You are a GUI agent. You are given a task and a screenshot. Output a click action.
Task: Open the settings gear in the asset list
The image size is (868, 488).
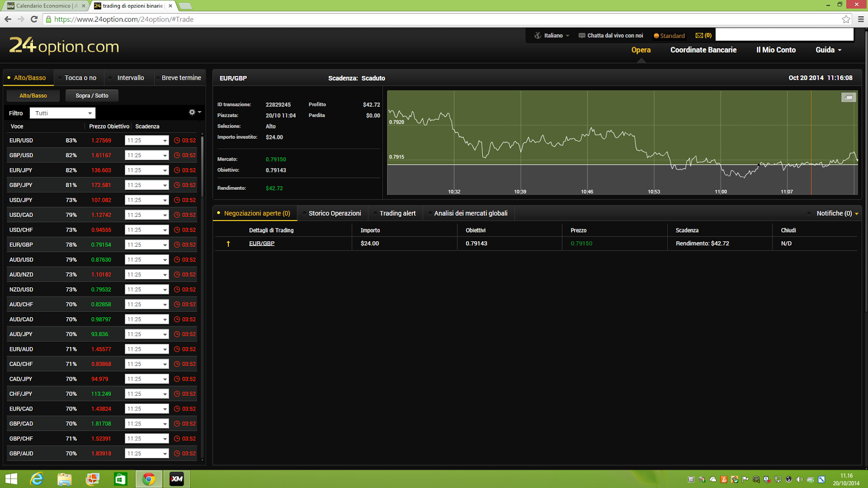192,112
